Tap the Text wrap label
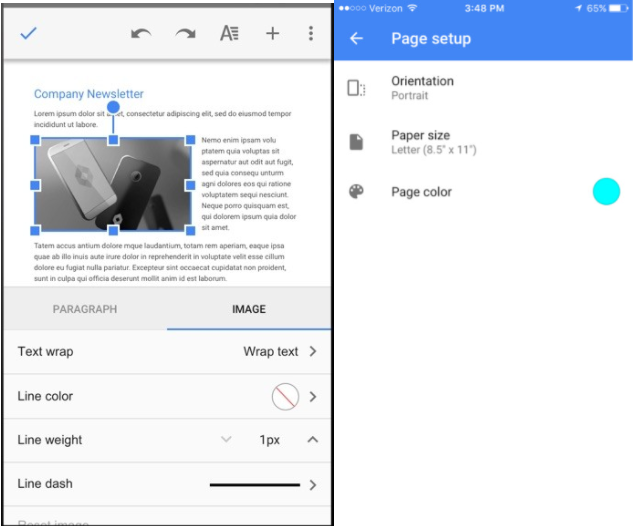Screen dimensions: 634x526 (45, 351)
